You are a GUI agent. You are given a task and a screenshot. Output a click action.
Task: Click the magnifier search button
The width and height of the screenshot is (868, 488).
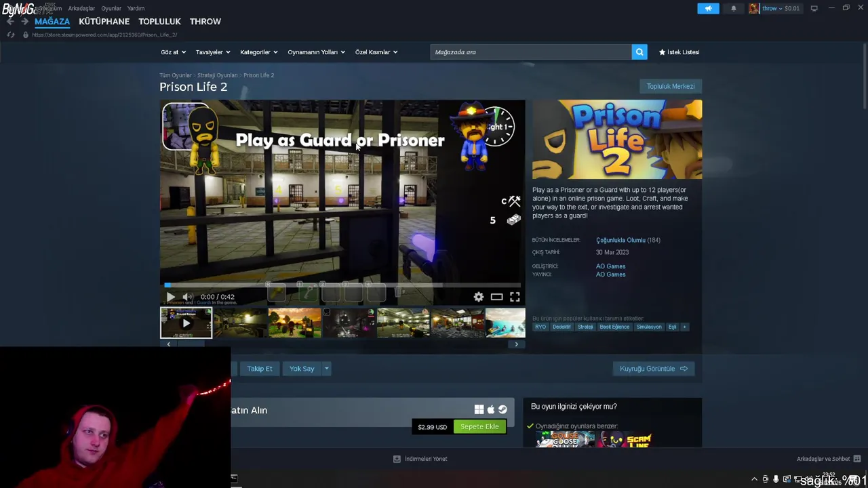(x=639, y=52)
